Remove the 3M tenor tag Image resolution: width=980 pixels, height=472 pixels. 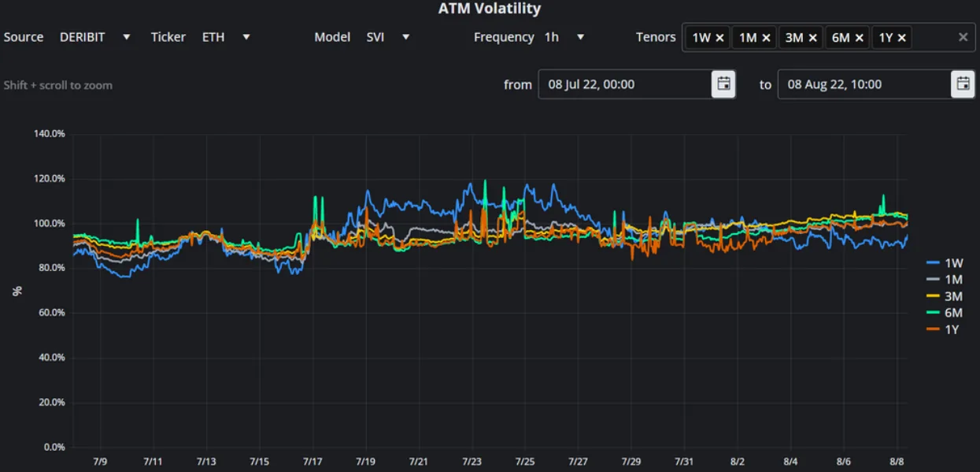(x=812, y=37)
